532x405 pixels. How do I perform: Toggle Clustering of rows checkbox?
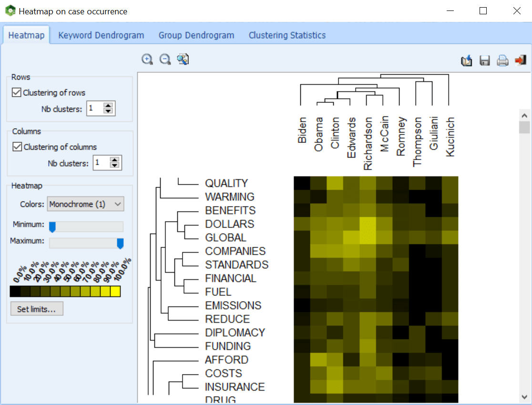tap(16, 92)
